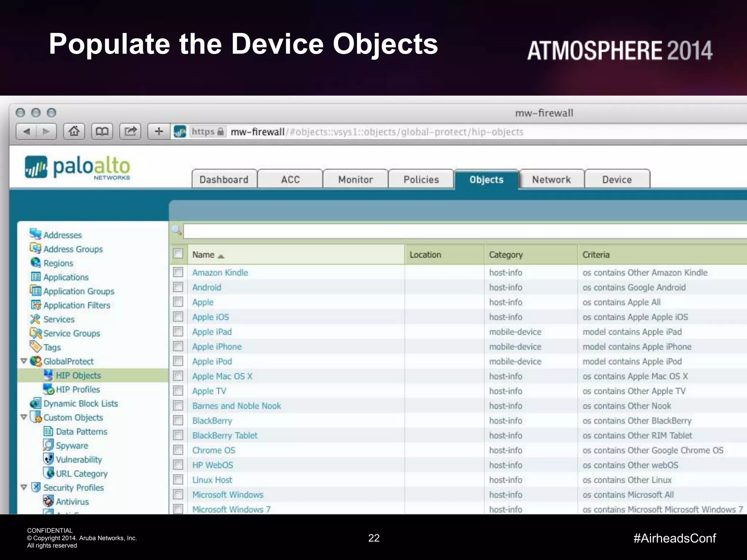Click the HIP objects search field
747x560 pixels.
(x=465, y=232)
